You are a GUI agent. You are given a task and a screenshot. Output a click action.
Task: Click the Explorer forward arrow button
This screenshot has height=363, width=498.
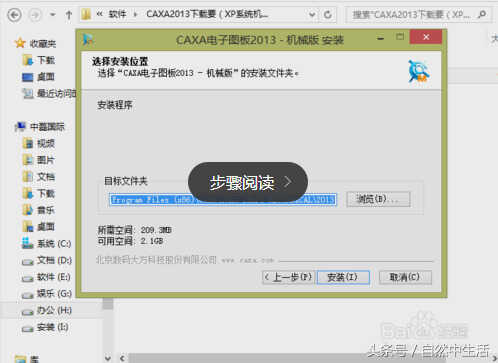point(35,15)
